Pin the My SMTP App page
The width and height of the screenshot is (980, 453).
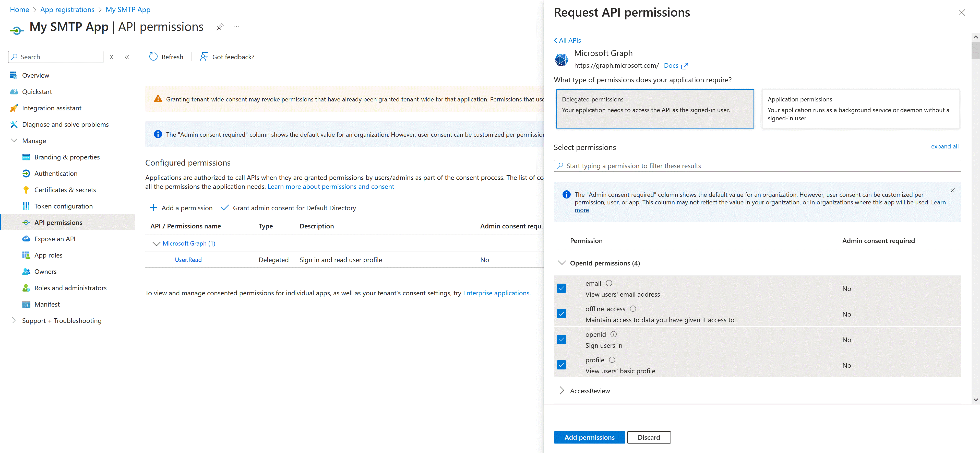tap(220, 27)
